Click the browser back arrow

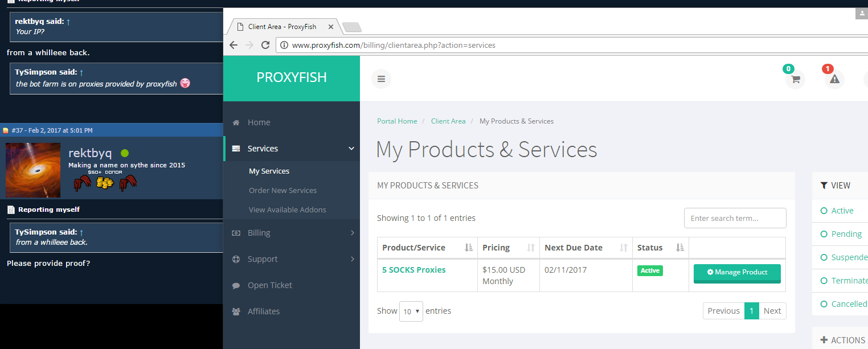[234, 45]
